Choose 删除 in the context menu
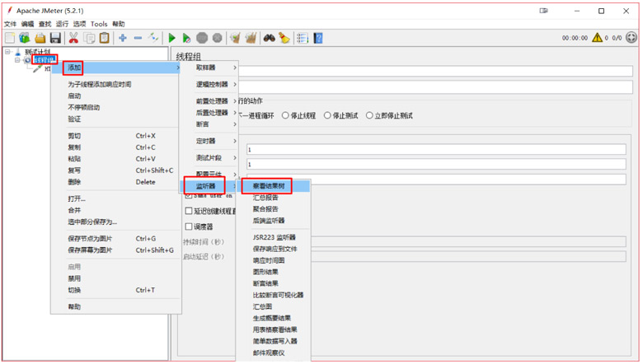Viewport: 643px width, 364px height. pyautogui.click(x=116, y=182)
